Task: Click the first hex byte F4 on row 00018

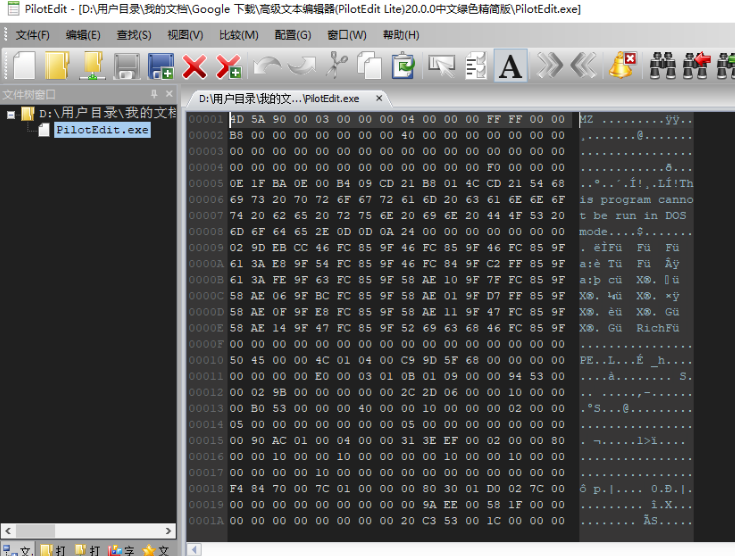Action: coord(237,489)
